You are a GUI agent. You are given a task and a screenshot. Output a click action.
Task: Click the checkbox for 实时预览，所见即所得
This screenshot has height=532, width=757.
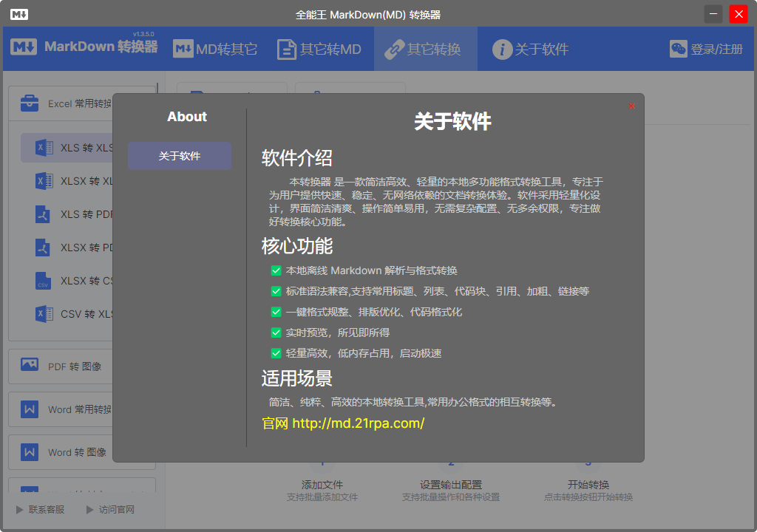coord(276,332)
